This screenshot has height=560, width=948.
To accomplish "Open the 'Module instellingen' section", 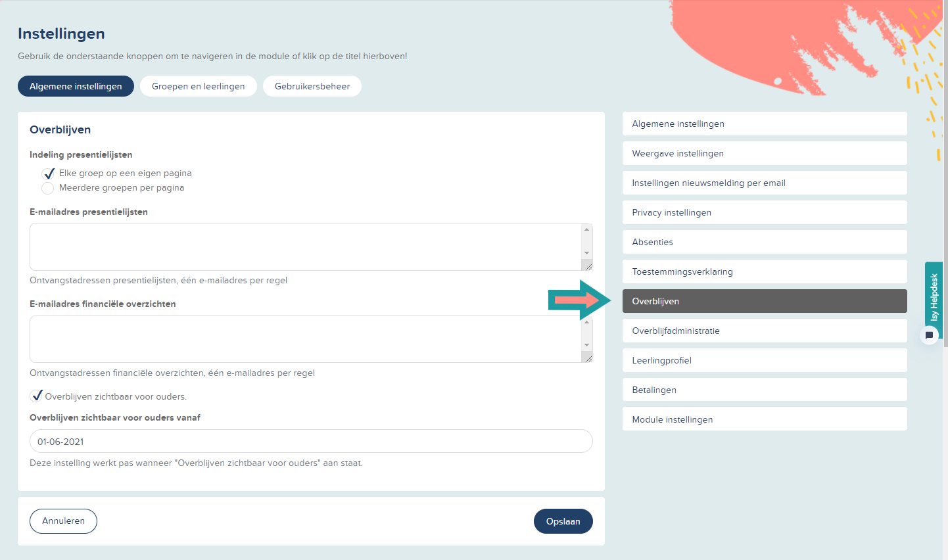I will [x=764, y=419].
